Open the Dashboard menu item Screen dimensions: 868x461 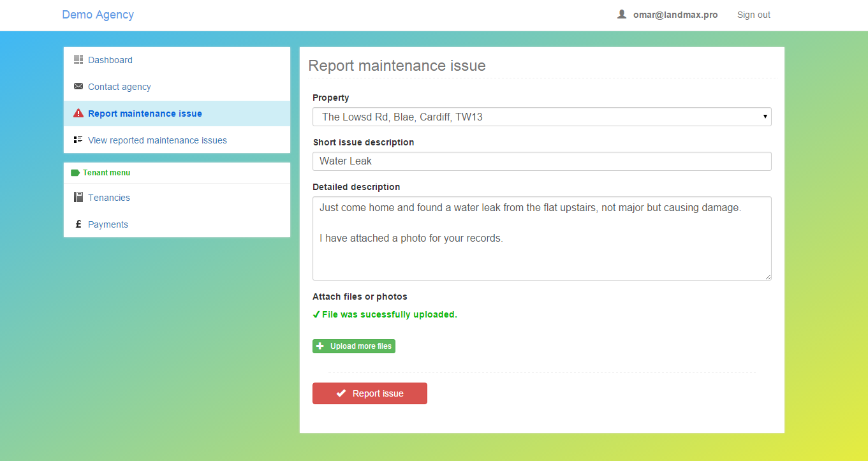tap(110, 60)
